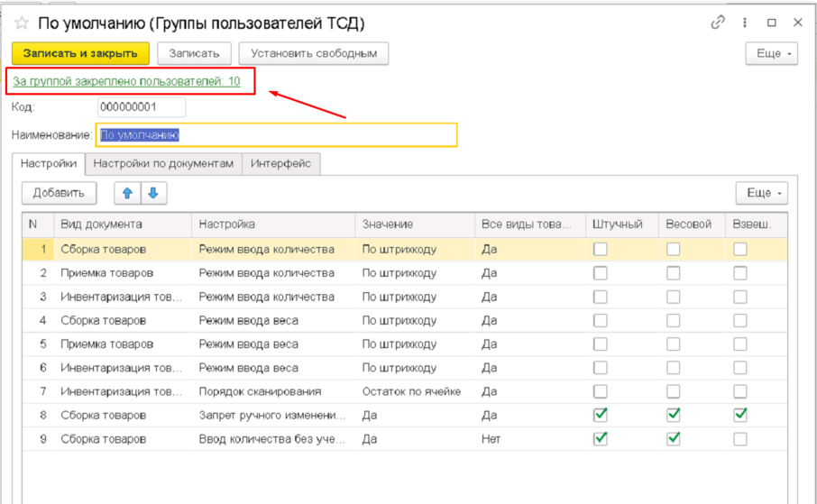
Task: Select row 7 Порядок сканирования setting
Action: [272, 391]
